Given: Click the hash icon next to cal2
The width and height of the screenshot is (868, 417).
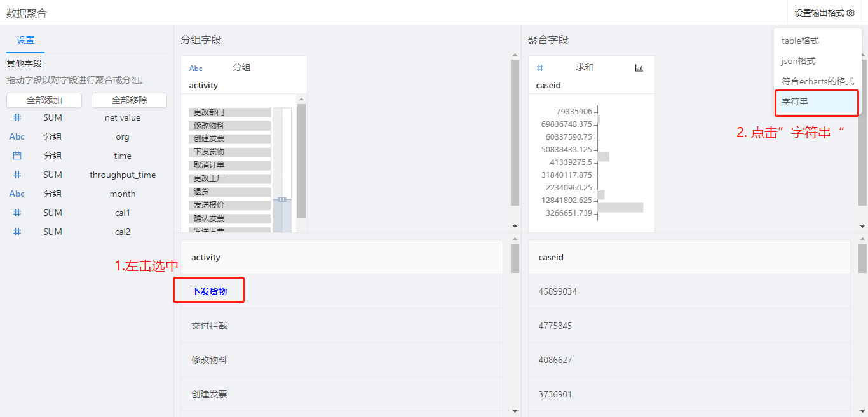Looking at the screenshot, I should 17,232.
